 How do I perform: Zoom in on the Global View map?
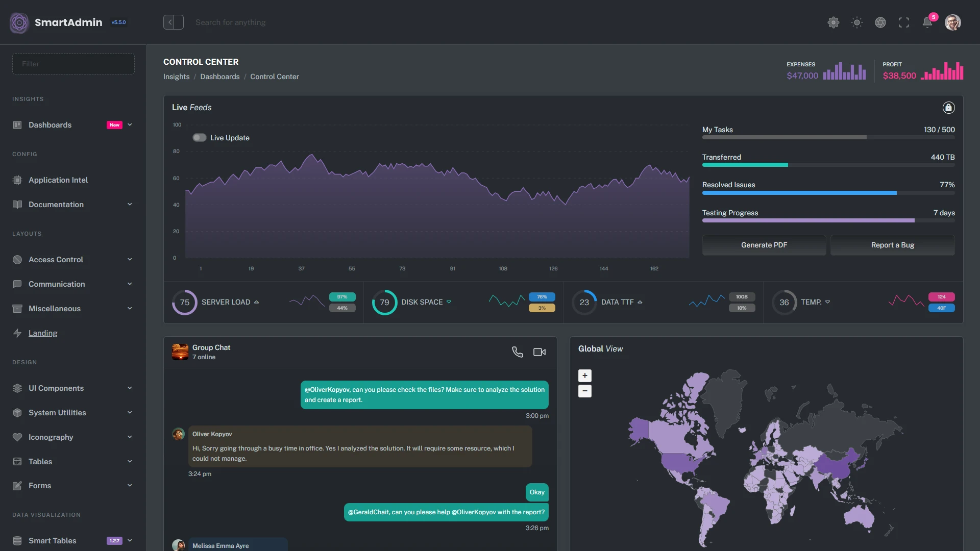585,376
